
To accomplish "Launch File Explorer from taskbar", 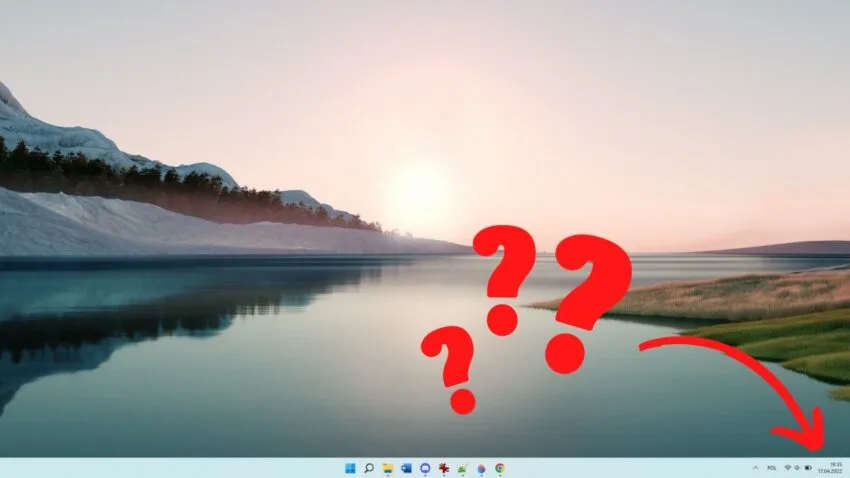I will [x=388, y=468].
